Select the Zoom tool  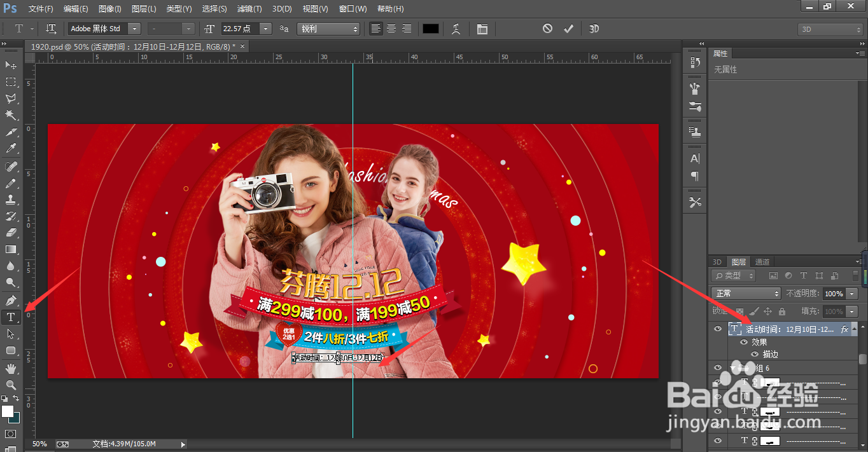tap(11, 385)
